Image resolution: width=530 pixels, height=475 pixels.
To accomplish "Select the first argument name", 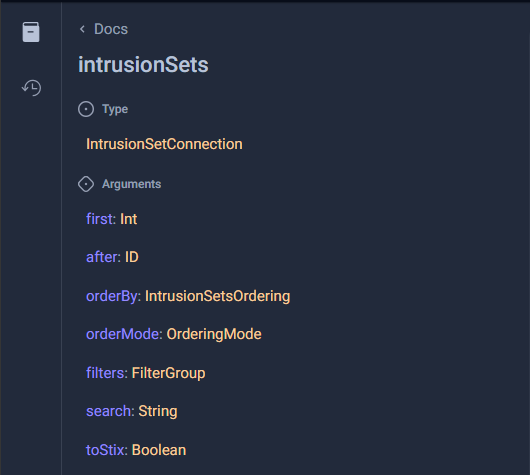I will (x=101, y=219).
